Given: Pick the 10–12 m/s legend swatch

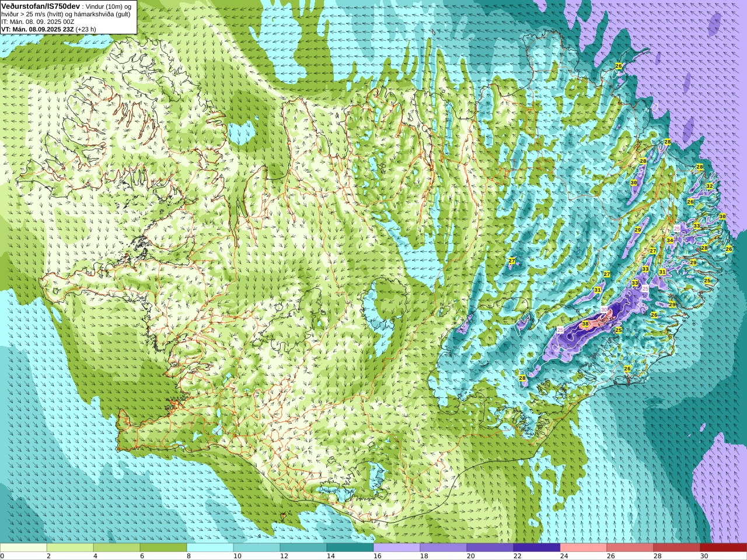Looking at the screenshot, I should [x=257, y=548].
